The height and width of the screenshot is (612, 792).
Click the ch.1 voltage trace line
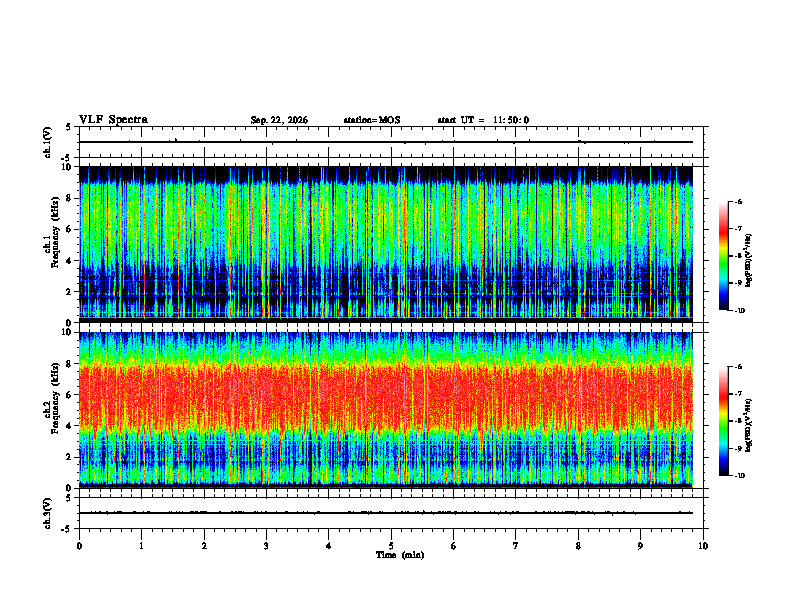coord(386,142)
